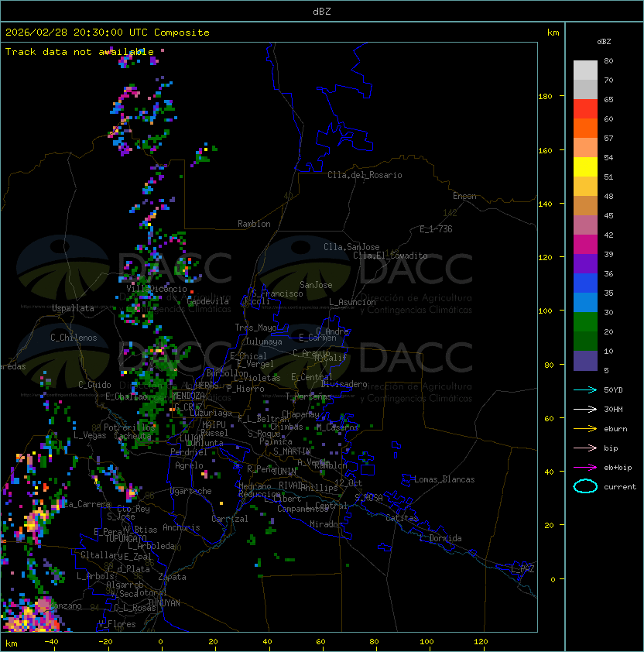This screenshot has width=644, height=652.
Task: Click the 180 tick on the vertical km axis
Action: tap(545, 97)
